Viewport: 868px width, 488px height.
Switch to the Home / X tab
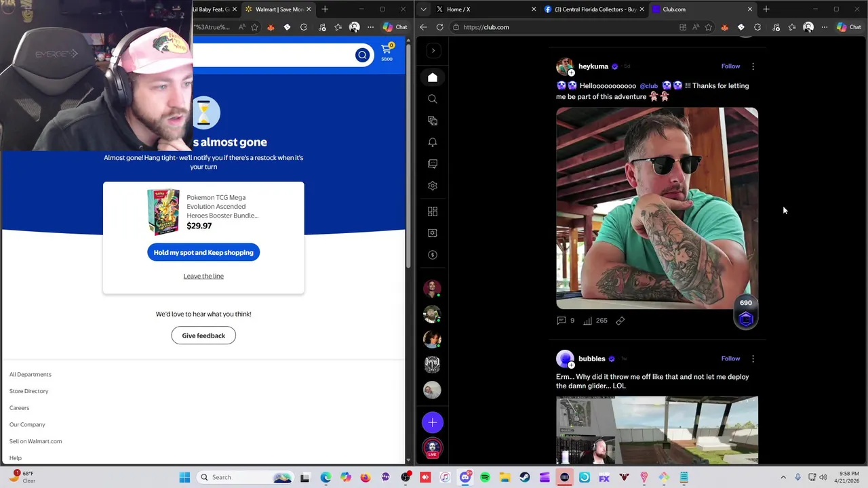pos(485,9)
